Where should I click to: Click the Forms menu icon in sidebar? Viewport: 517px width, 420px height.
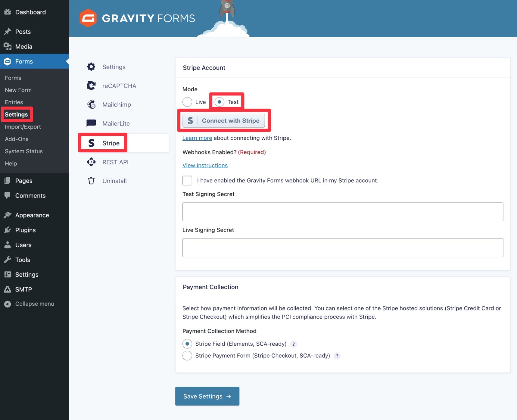click(x=8, y=61)
